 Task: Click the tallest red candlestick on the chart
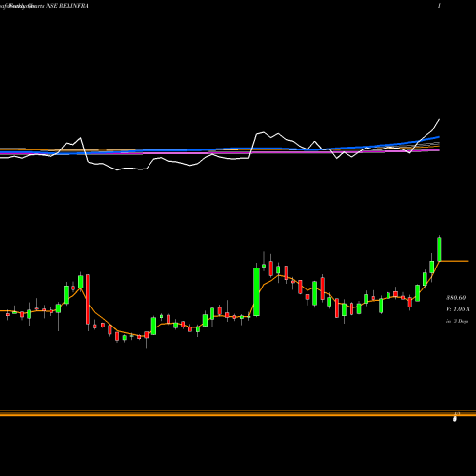click(88, 299)
